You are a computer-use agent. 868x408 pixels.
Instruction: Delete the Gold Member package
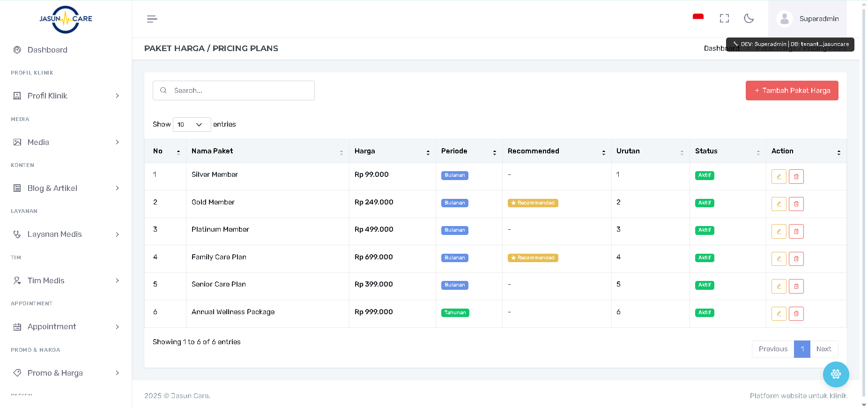(796, 204)
